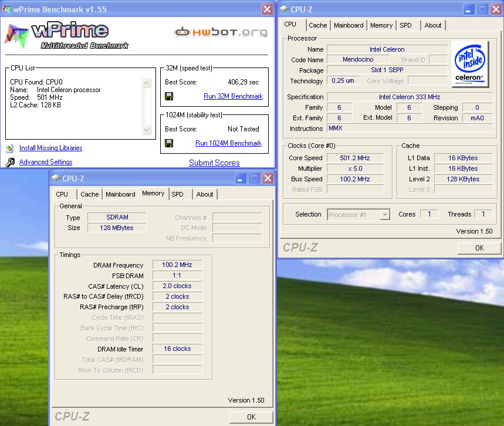Viewport: 504px width, 426px height.
Task: Click the wPrime title bar app icon
Action: tap(6, 9)
